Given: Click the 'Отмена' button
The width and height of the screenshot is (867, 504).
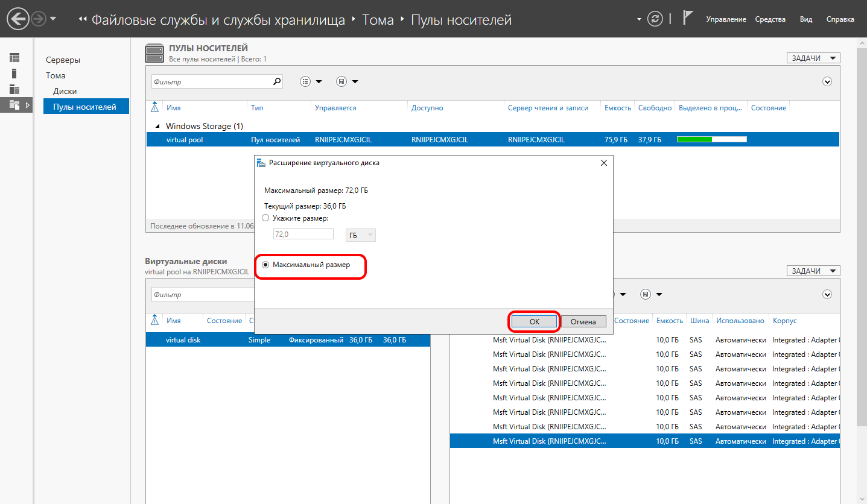Looking at the screenshot, I should click(583, 322).
